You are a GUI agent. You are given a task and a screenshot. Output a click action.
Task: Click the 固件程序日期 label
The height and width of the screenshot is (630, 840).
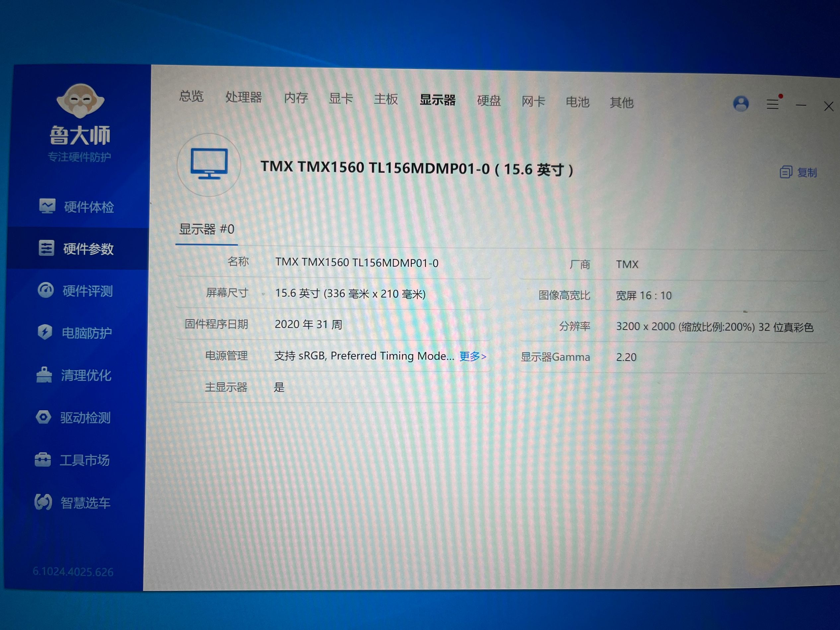(x=216, y=324)
